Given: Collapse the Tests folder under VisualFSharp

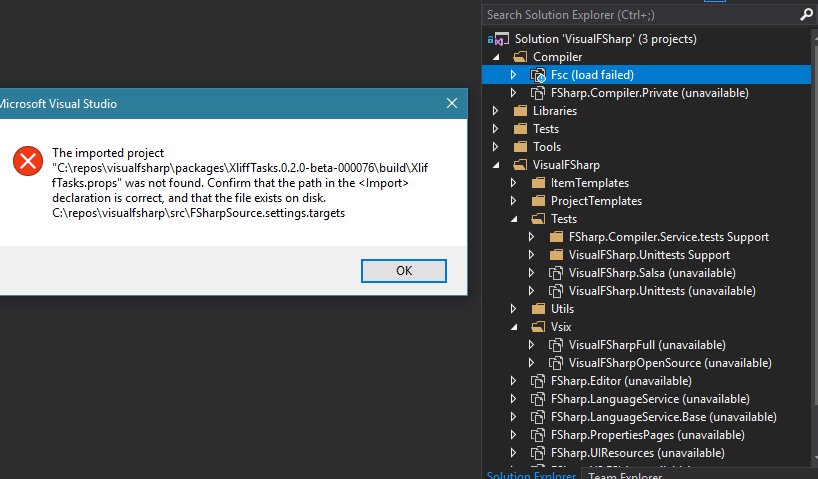Looking at the screenshot, I should [513, 219].
